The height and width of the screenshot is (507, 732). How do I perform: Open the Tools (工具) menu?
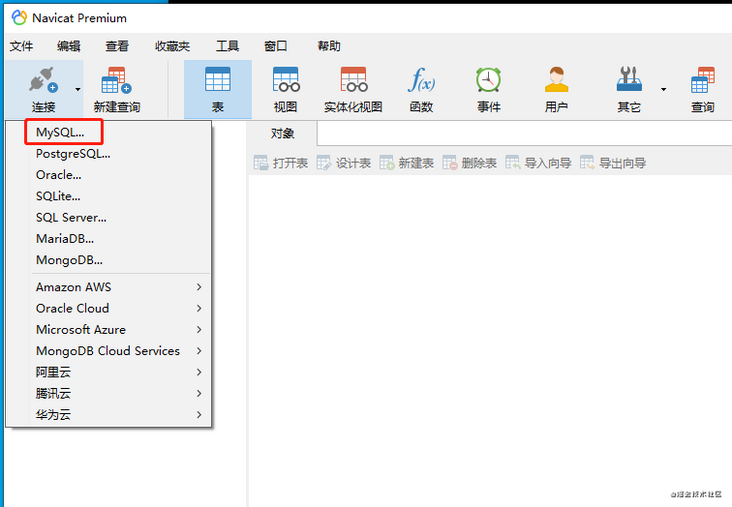pyautogui.click(x=227, y=46)
